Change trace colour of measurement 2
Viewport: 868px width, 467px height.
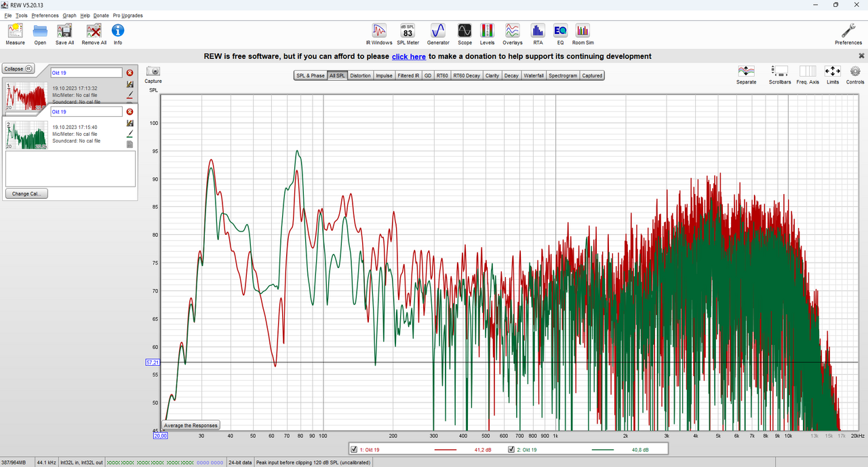130,134
